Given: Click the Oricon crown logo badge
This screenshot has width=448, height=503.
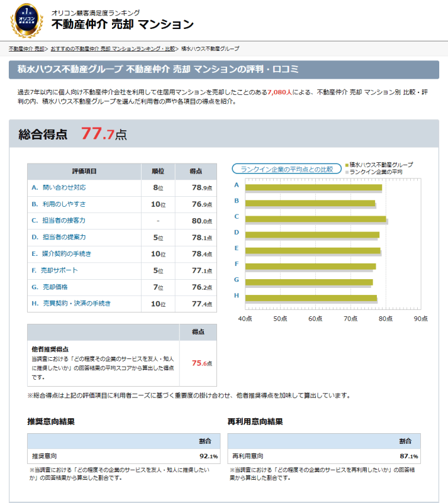Looking at the screenshot, I should (27, 21).
